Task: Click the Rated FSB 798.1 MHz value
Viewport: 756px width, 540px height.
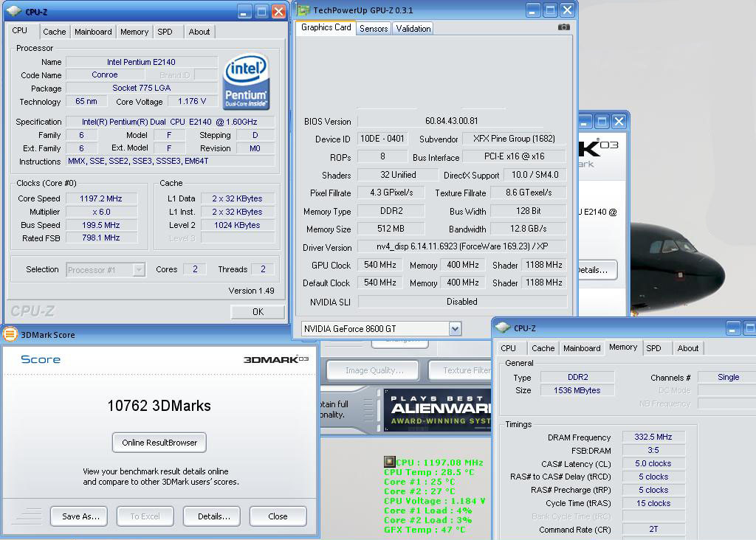Action: pos(101,238)
